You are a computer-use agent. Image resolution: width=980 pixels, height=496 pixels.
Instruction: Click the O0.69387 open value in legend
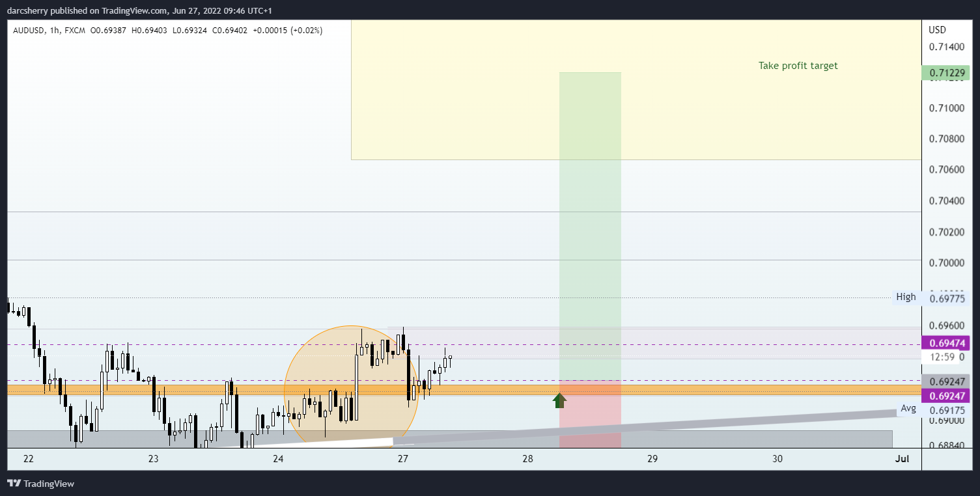coord(109,31)
